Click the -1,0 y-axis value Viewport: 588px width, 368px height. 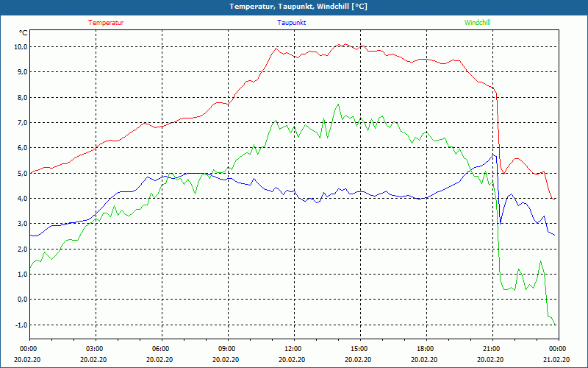click(x=21, y=325)
